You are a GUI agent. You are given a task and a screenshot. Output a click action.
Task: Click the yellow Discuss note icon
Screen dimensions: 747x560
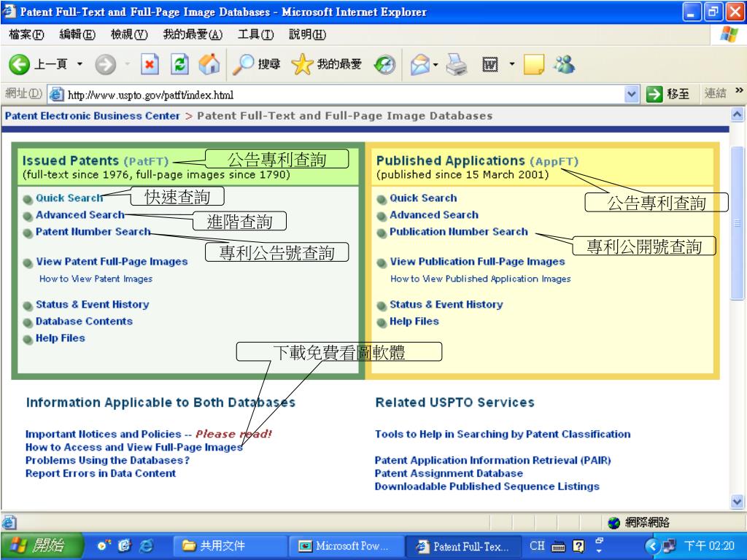tap(533, 64)
